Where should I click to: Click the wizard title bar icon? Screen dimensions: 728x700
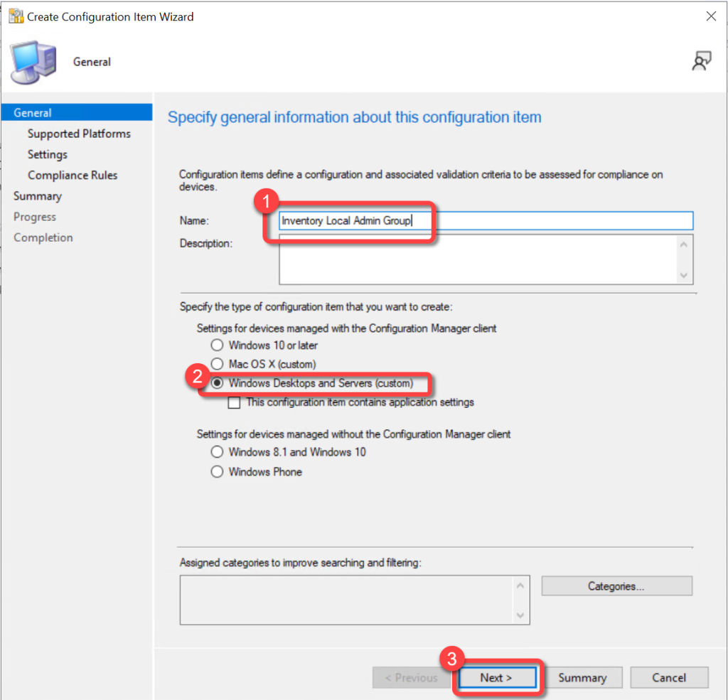coord(15,16)
